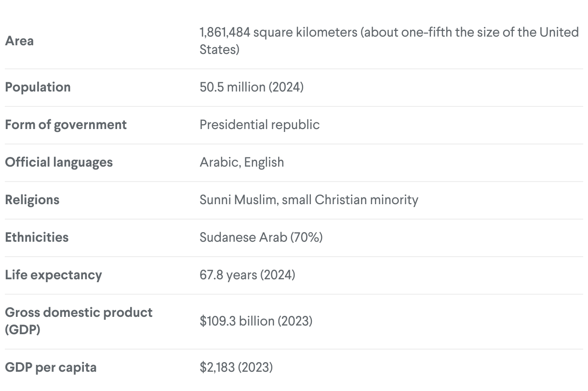Click the 50.5 million (2024) value

point(251,87)
